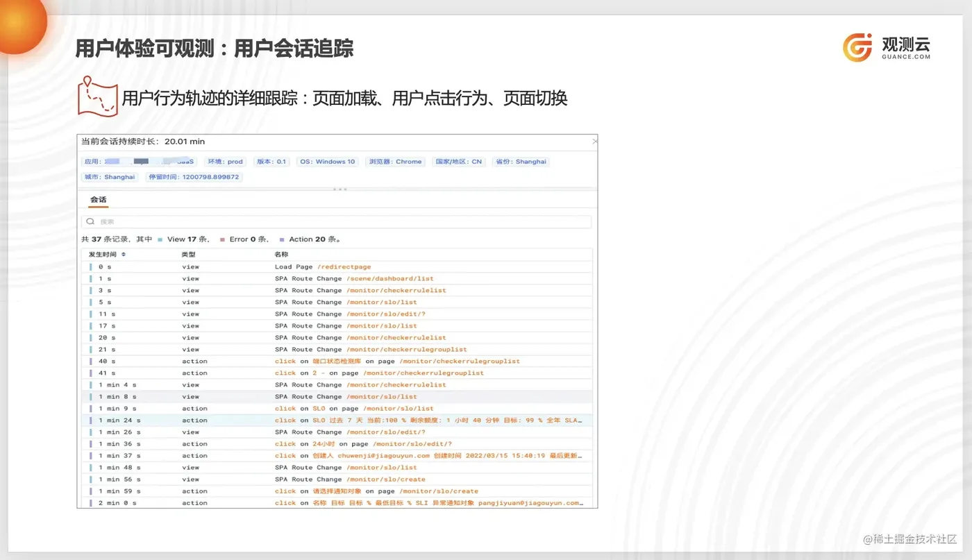Image resolution: width=972 pixels, height=560 pixels.
Task: Select the 41 s action row
Action: coord(338,373)
